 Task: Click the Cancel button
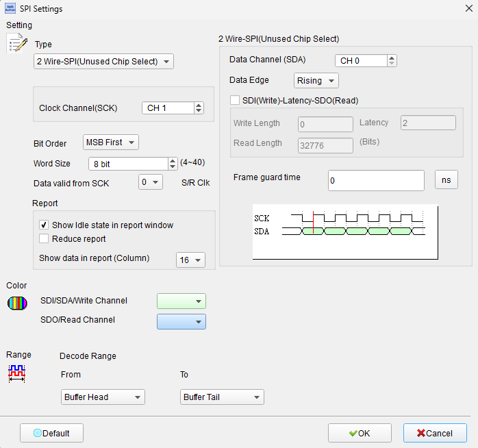click(435, 433)
